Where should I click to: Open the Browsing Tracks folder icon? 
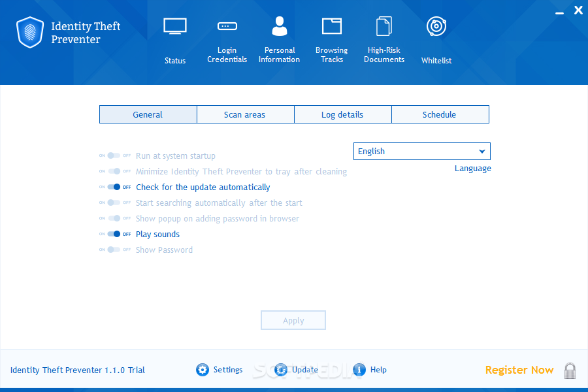coord(332,26)
